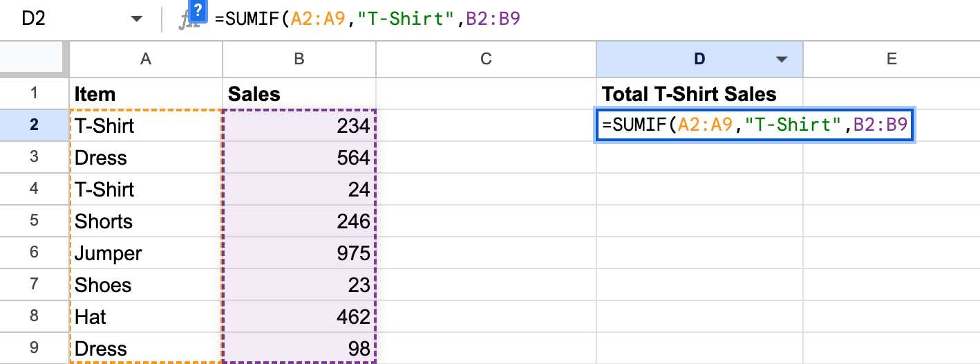Select row 1 header
This screenshot has height=364, width=980.
pos(35,93)
